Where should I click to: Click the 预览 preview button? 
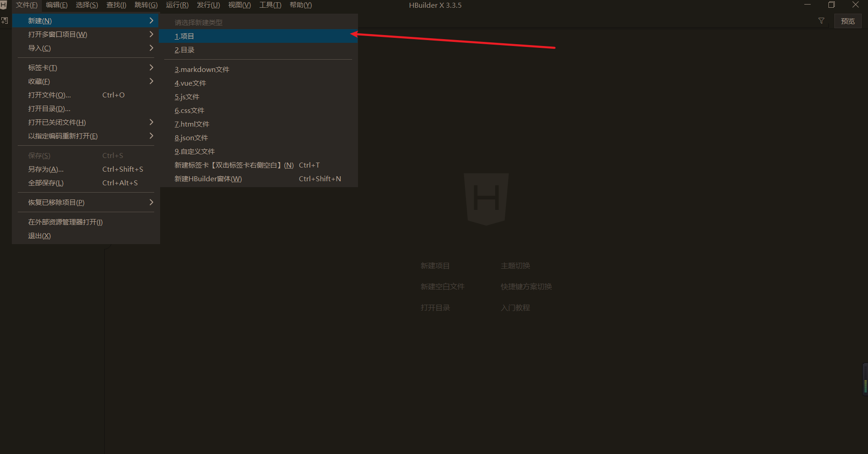848,21
